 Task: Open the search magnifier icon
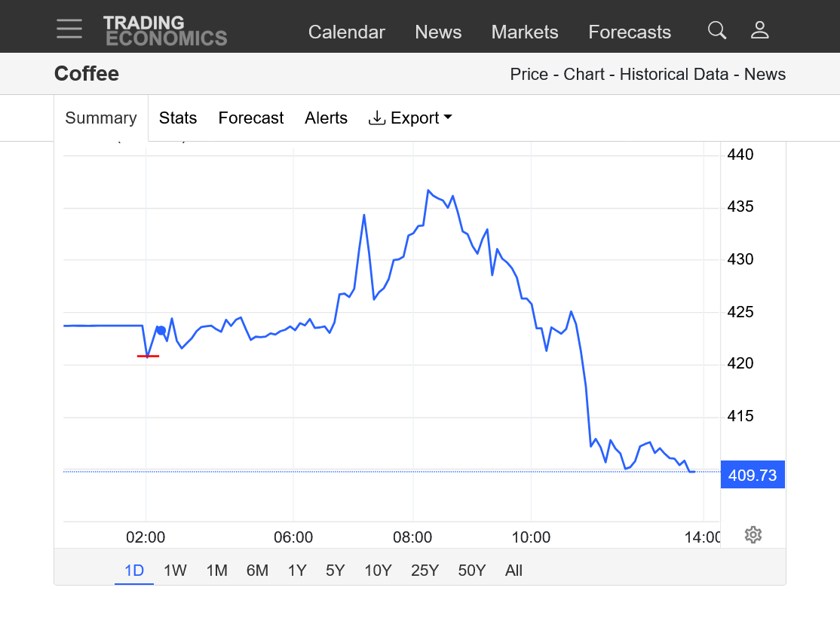pyautogui.click(x=717, y=30)
